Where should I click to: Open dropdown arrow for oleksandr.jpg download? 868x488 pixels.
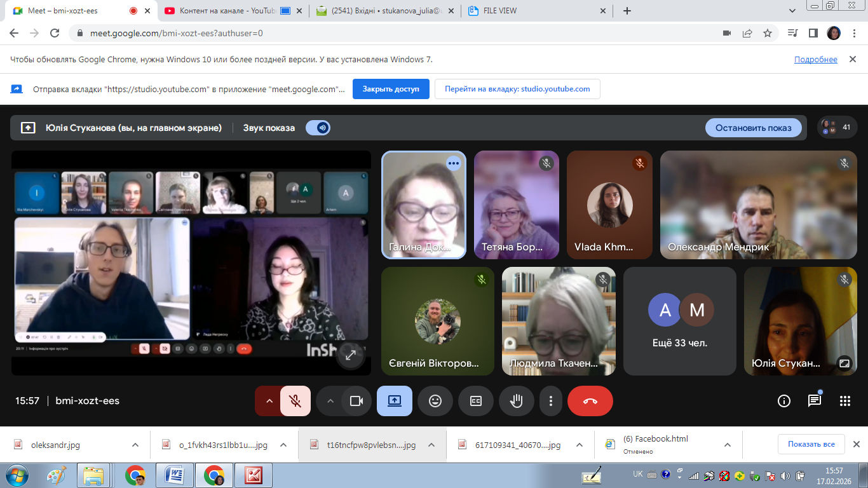pyautogui.click(x=135, y=445)
